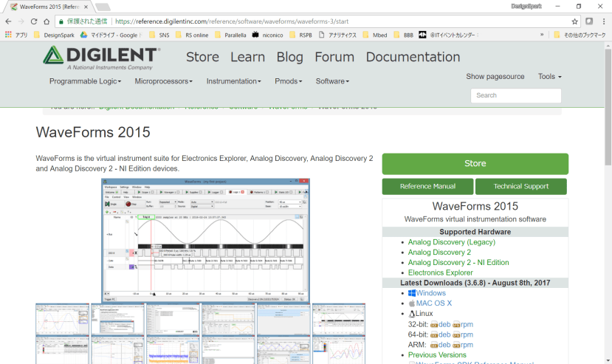
Task: Open the Technical Support button
Action: point(521,186)
